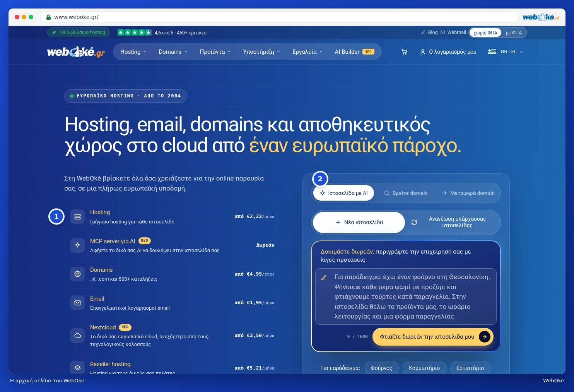Click the weboke.nl logo in browser bar
The height and width of the screenshot is (392, 574).
[541, 17]
